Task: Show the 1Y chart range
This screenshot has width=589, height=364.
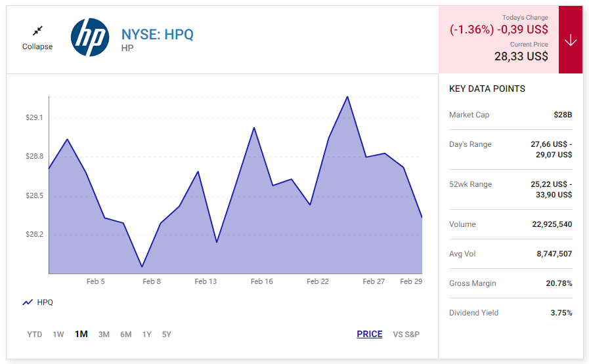Action: click(x=147, y=334)
